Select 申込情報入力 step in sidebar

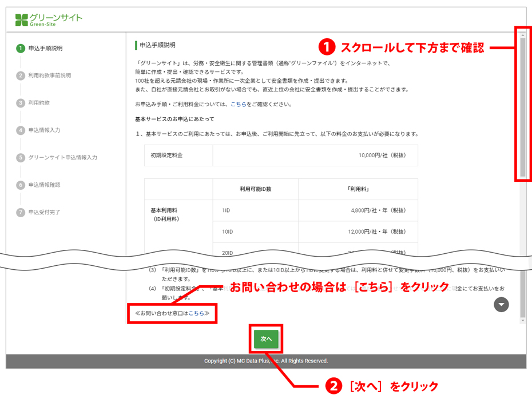click(45, 130)
